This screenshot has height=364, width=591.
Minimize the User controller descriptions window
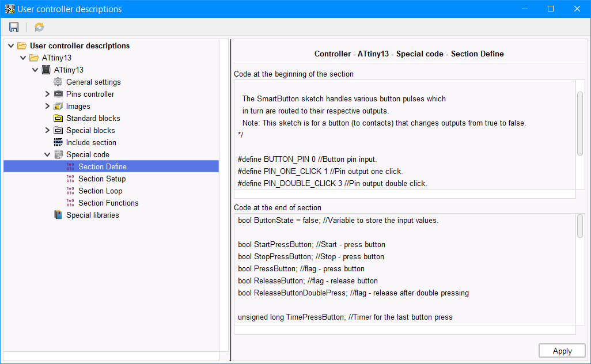coord(524,9)
